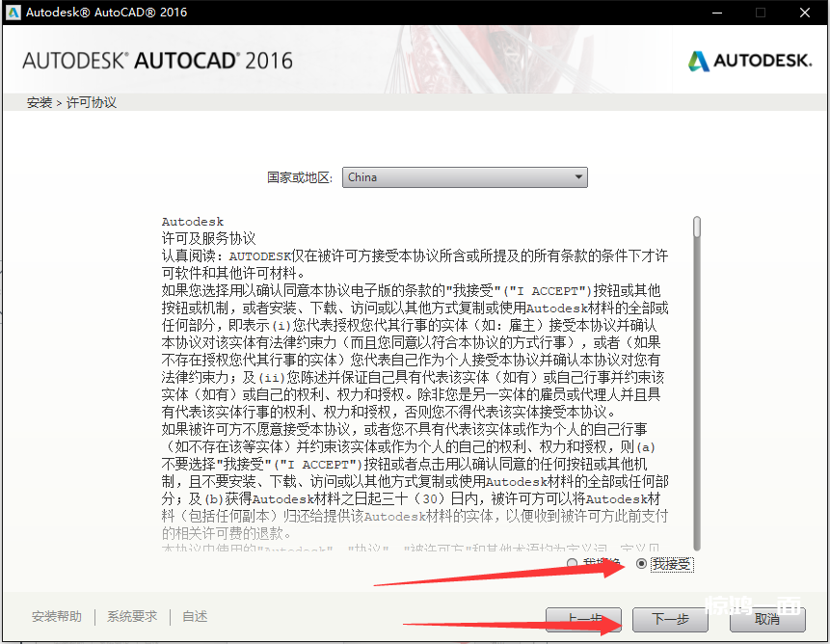Close the AutoCAD 2016 installer window
Image resolution: width=830 pixels, height=644 pixels.
[804, 13]
